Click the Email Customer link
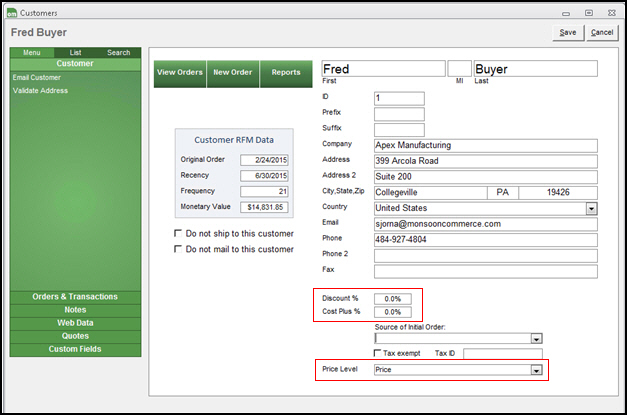627x415 pixels. click(x=36, y=77)
